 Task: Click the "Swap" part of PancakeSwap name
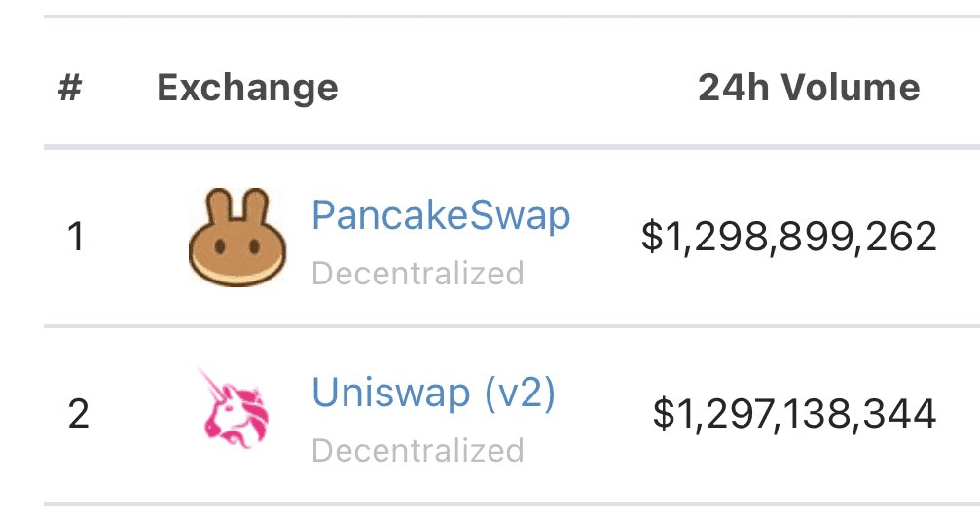tap(520, 215)
